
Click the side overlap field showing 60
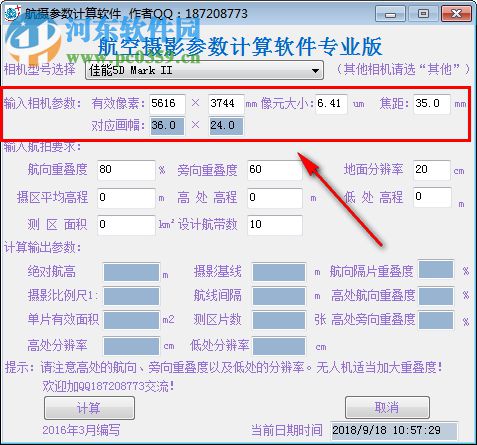point(275,170)
